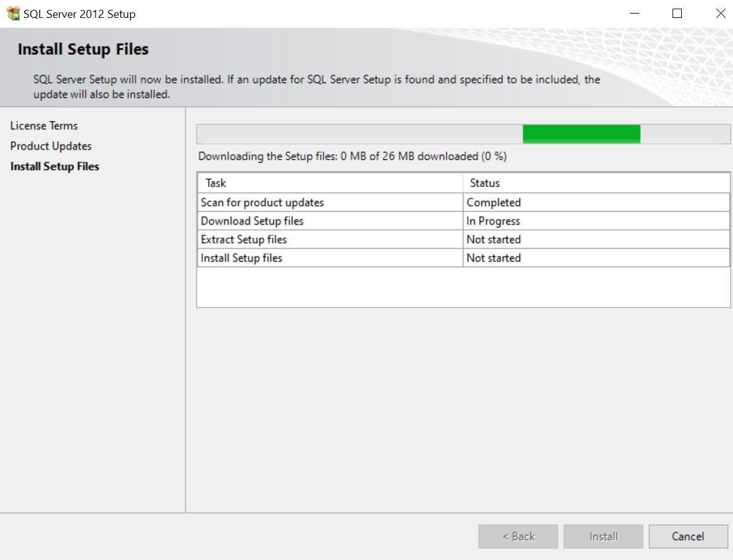Screen dimensions: 733x560
Task: Click the In Progress status cell
Action: pyautogui.click(x=493, y=221)
